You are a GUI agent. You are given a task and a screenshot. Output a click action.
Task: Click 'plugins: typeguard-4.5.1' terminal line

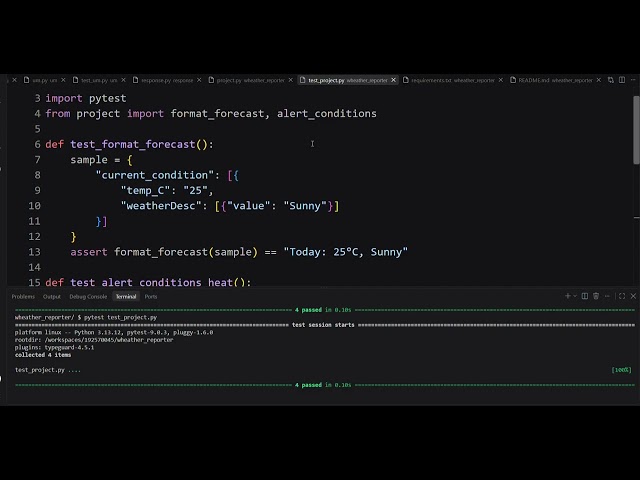[x=54, y=347]
